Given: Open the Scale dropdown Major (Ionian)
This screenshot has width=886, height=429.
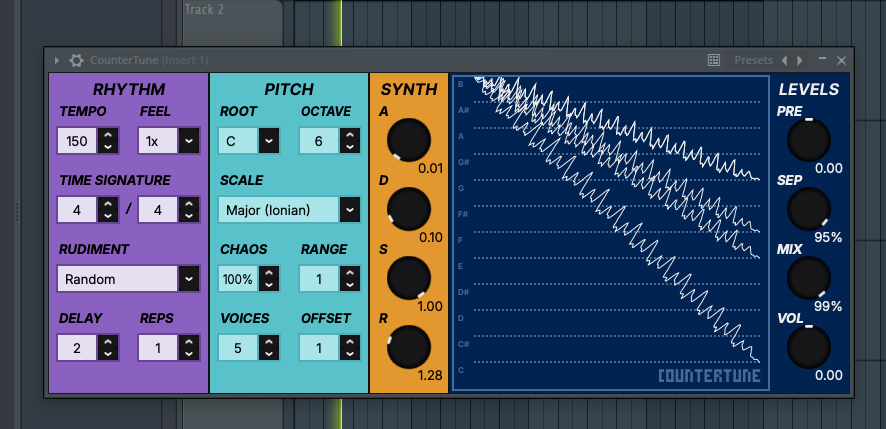Looking at the screenshot, I should [x=289, y=210].
